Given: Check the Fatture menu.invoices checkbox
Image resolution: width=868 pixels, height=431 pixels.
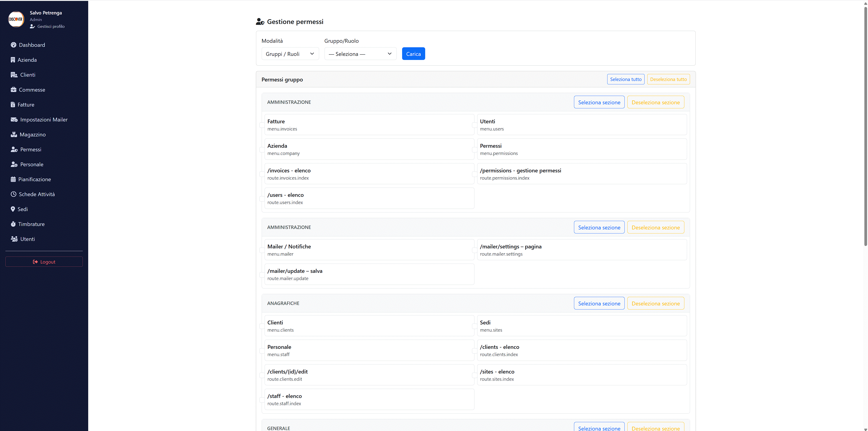Looking at the screenshot, I should (x=262, y=125).
